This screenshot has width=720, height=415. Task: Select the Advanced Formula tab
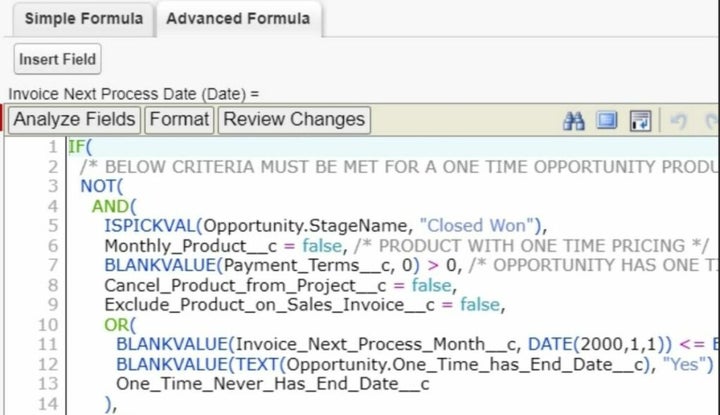[x=238, y=19]
